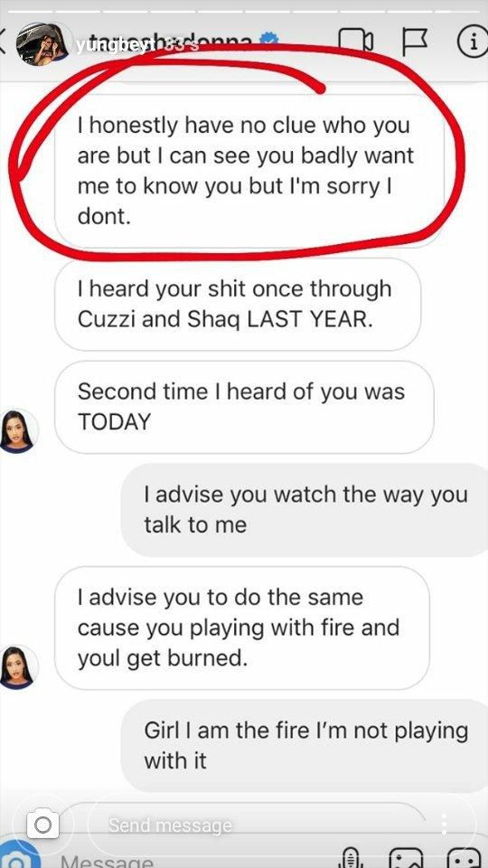
Task: Tap the microphone voice message icon
Action: click(352, 857)
